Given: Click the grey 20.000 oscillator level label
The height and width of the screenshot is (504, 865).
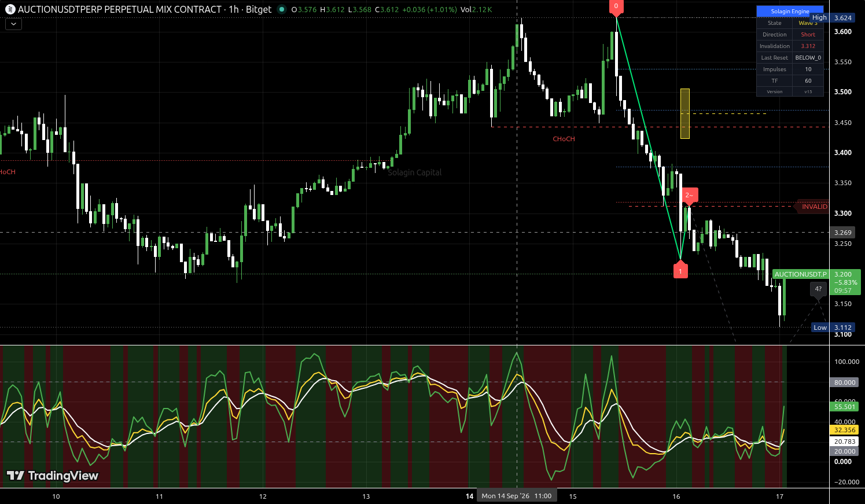Looking at the screenshot, I should click(845, 451).
